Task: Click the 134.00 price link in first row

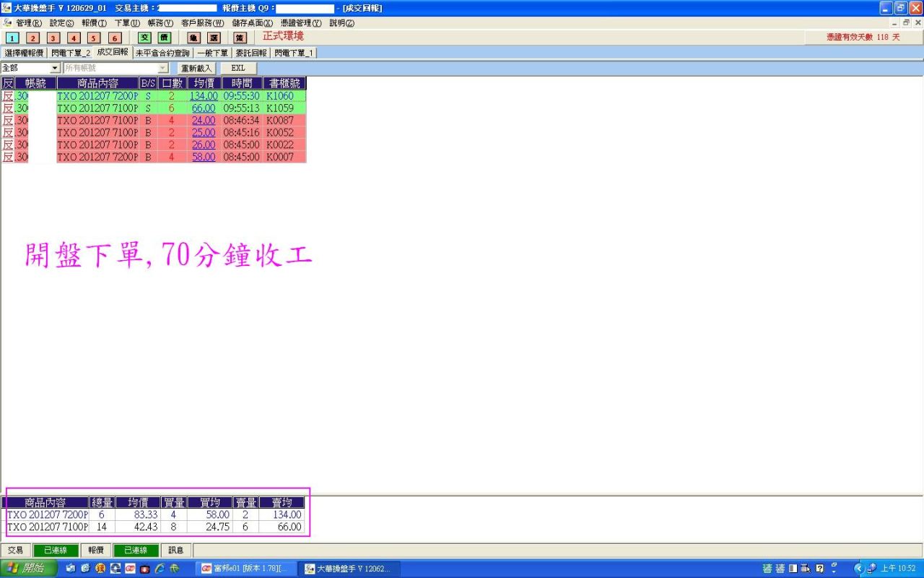Action: click(x=204, y=95)
